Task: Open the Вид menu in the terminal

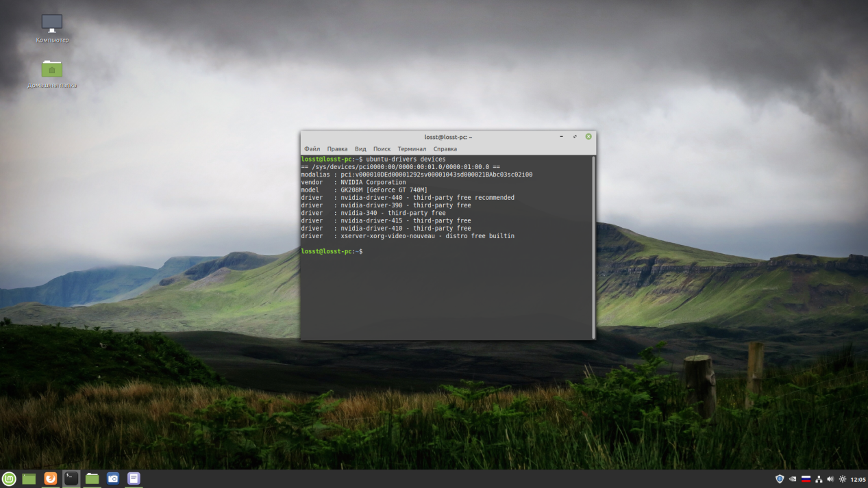Action: point(360,149)
